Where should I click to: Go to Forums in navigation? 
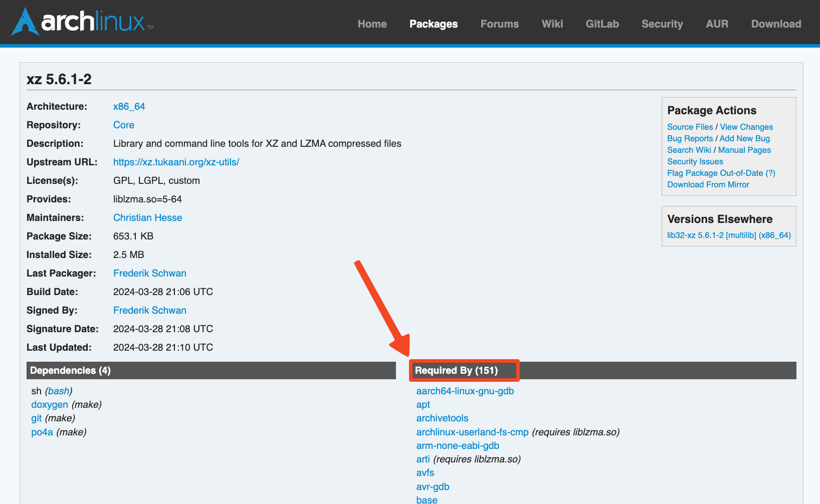coord(500,24)
